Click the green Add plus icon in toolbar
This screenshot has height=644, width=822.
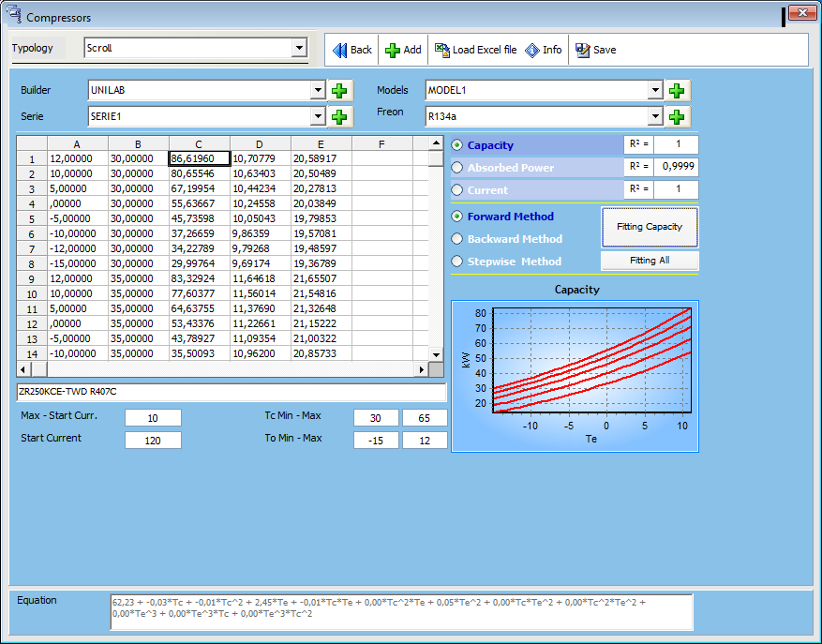click(x=392, y=50)
